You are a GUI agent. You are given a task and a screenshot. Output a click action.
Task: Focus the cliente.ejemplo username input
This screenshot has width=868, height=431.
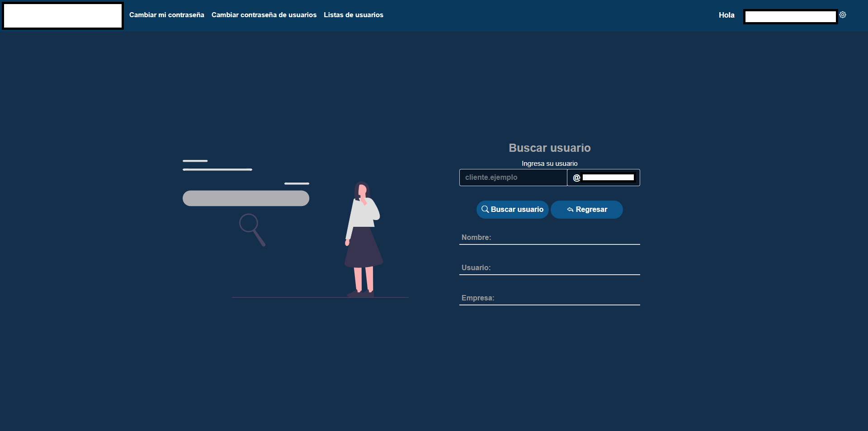tap(513, 178)
